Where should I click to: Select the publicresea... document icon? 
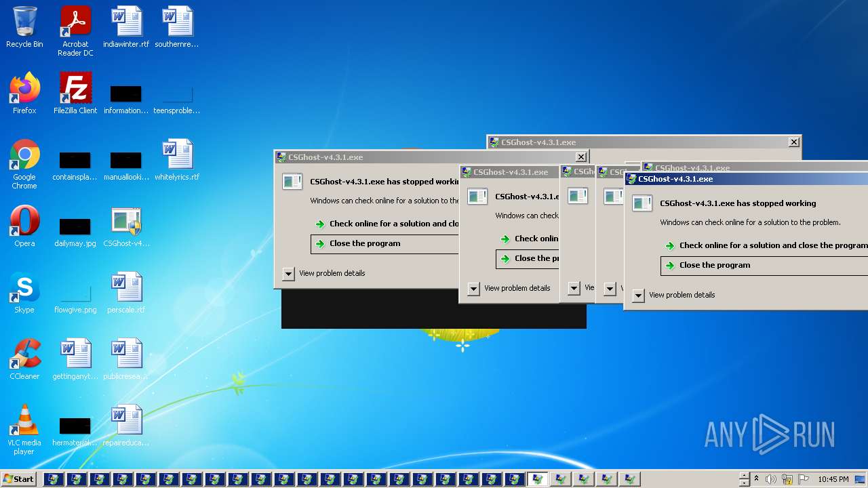pyautogui.click(x=126, y=359)
